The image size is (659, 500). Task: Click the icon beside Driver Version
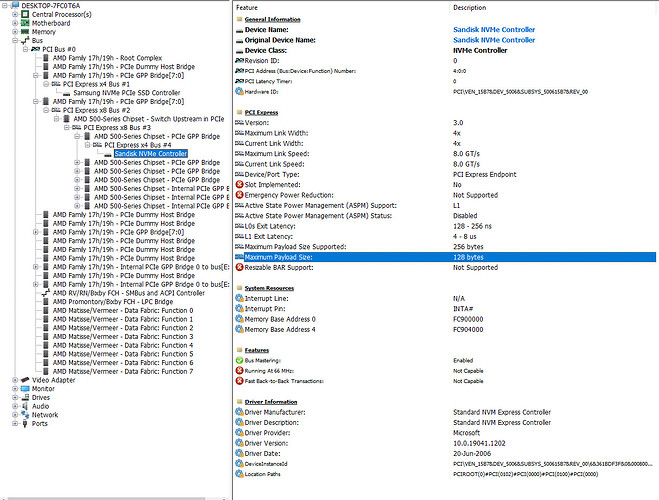(240, 443)
